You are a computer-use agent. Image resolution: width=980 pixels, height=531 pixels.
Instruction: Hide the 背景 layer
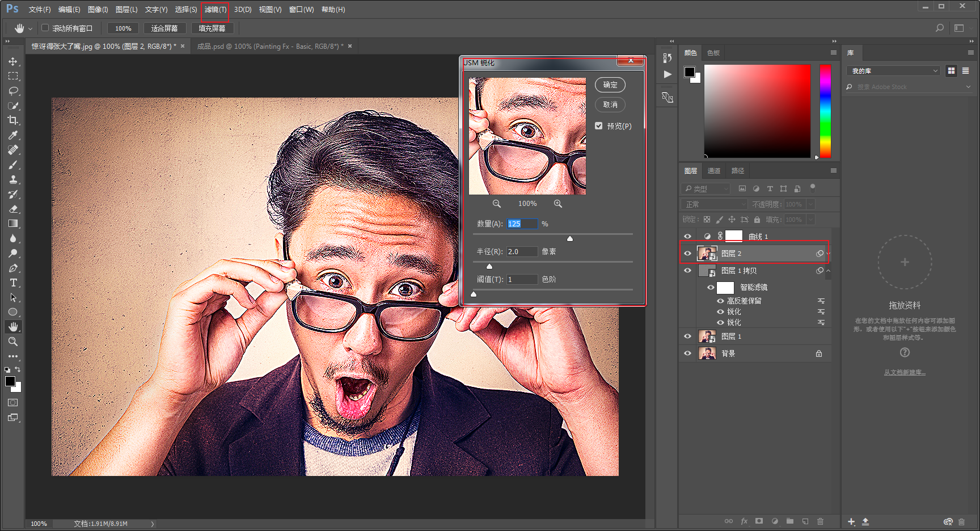coord(687,353)
